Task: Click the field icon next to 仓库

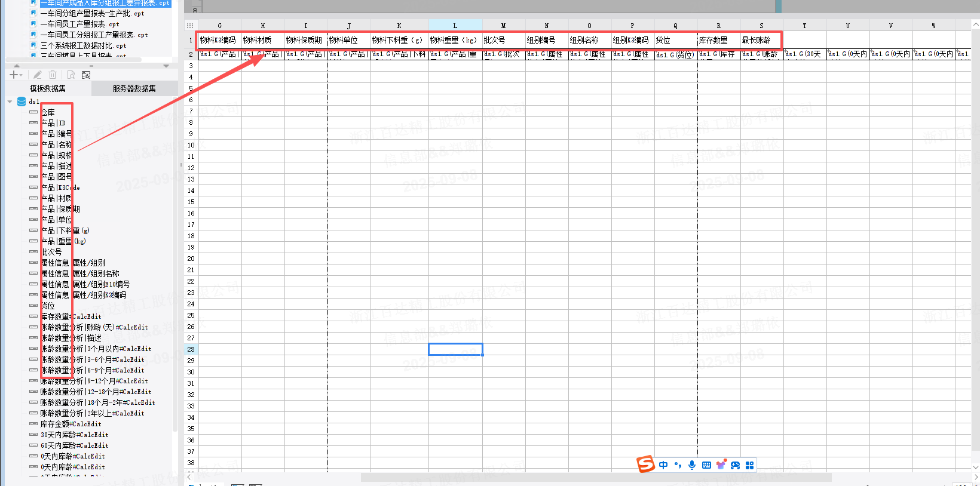Action: click(x=33, y=112)
